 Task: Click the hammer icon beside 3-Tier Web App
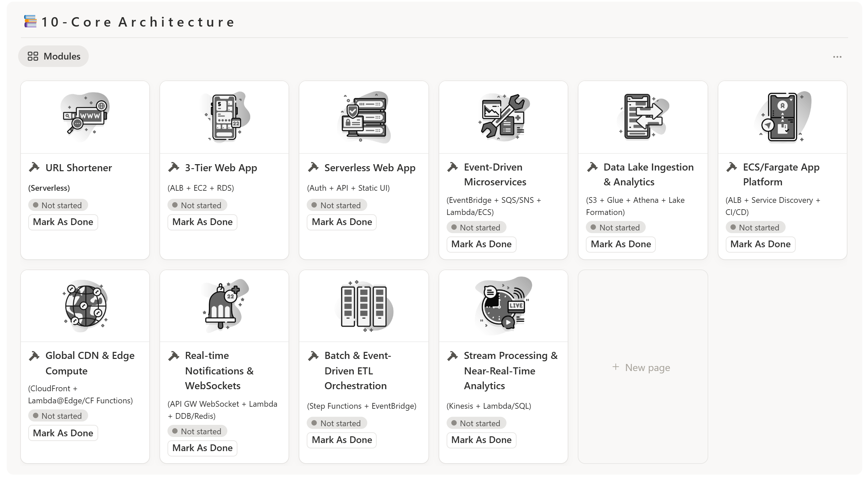click(x=174, y=167)
